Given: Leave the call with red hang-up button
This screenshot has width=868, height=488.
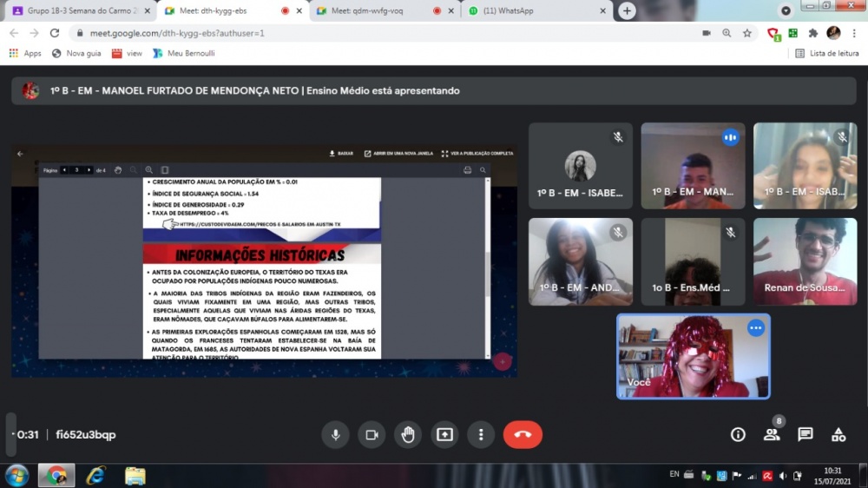Looking at the screenshot, I should coord(523,435).
